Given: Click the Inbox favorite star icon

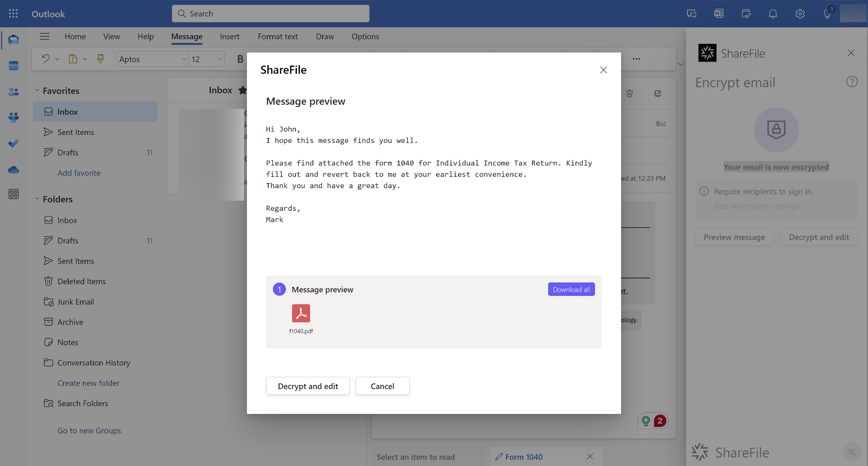Looking at the screenshot, I should pos(242,90).
